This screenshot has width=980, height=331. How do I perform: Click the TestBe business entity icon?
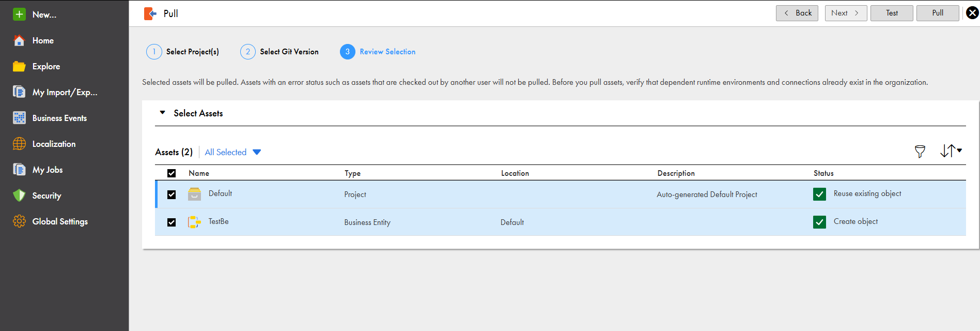tap(194, 222)
